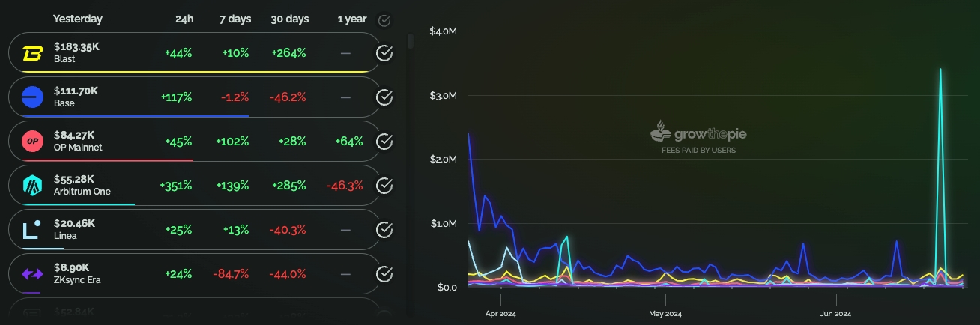Image resolution: width=980 pixels, height=325 pixels.
Task: Click the tall cyan spike peak in chart
Action: pyautogui.click(x=940, y=70)
